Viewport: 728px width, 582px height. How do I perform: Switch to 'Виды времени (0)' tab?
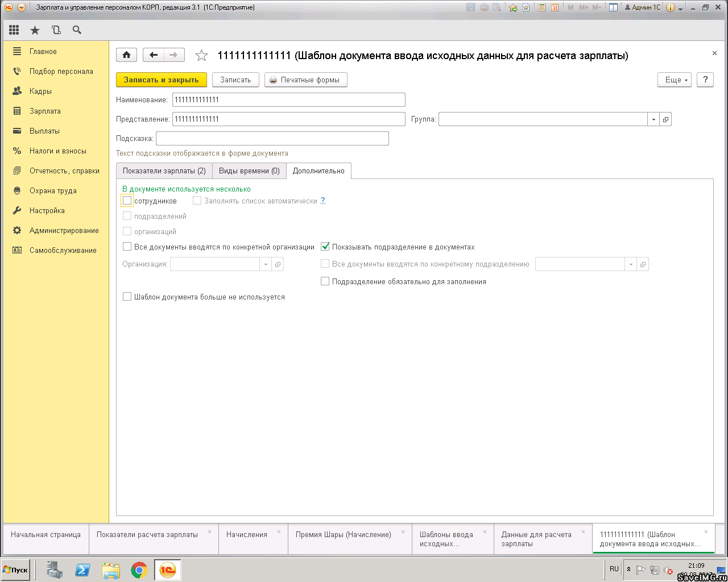[249, 171]
